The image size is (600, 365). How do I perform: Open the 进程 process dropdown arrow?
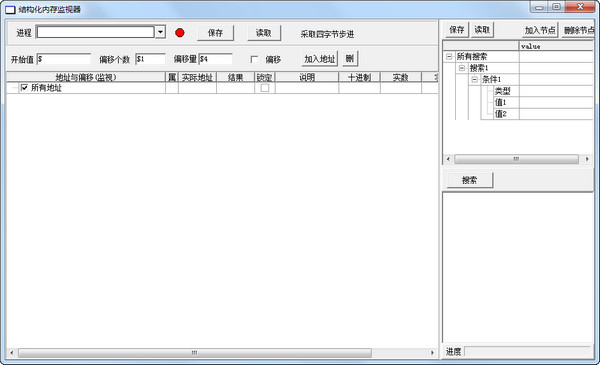click(x=161, y=32)
